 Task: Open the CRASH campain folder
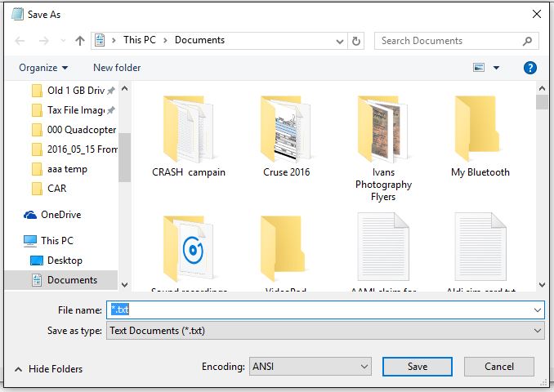[x=188, y=136]
